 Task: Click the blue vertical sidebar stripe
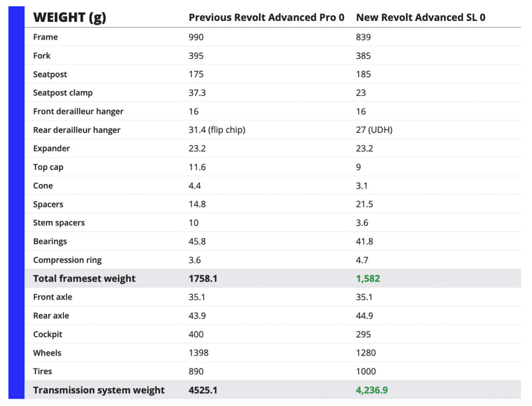pos(16,202)
